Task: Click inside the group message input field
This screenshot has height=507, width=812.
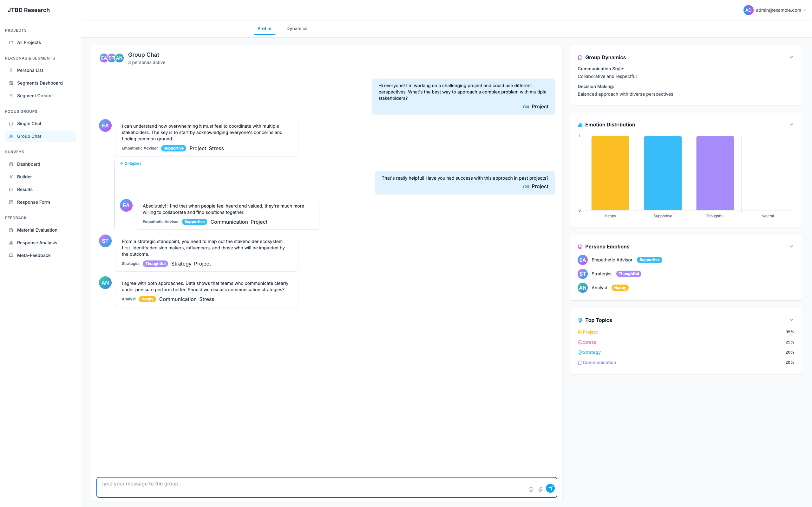Action: (x=302, y=484)
